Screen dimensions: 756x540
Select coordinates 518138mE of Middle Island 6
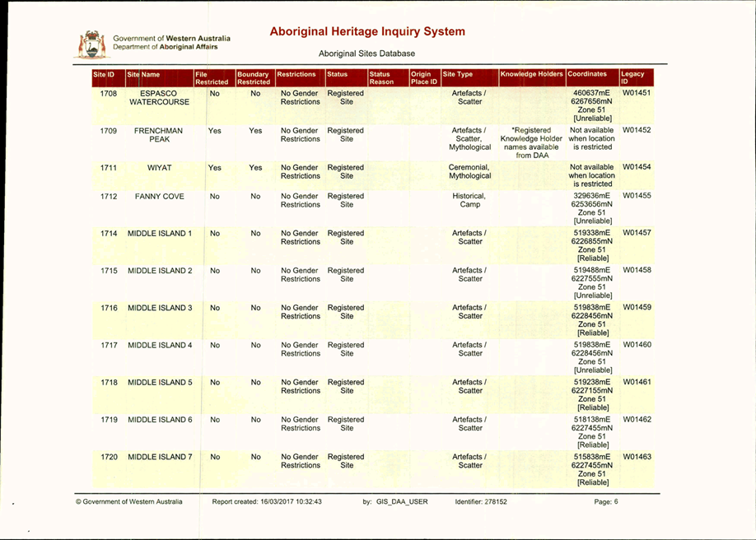click(x=592, y=420)
